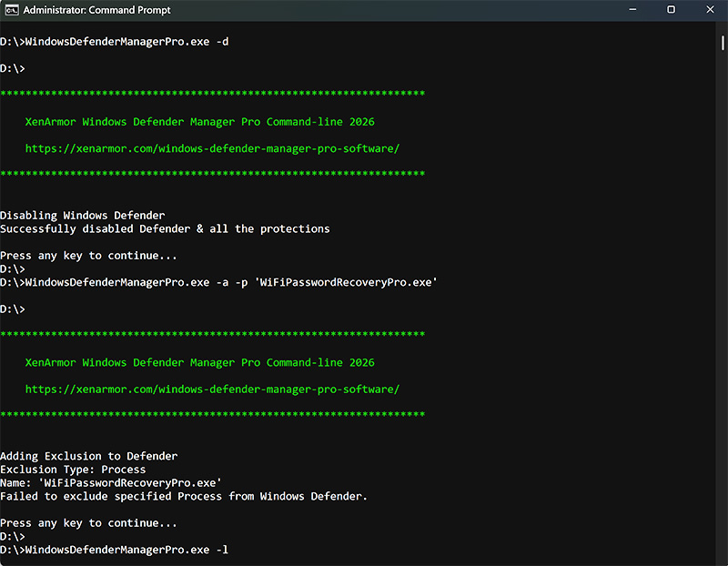Click the first 'XenArmor Windows Defender Manager Pro' header

pyautogui.click(x=199, y=122)
